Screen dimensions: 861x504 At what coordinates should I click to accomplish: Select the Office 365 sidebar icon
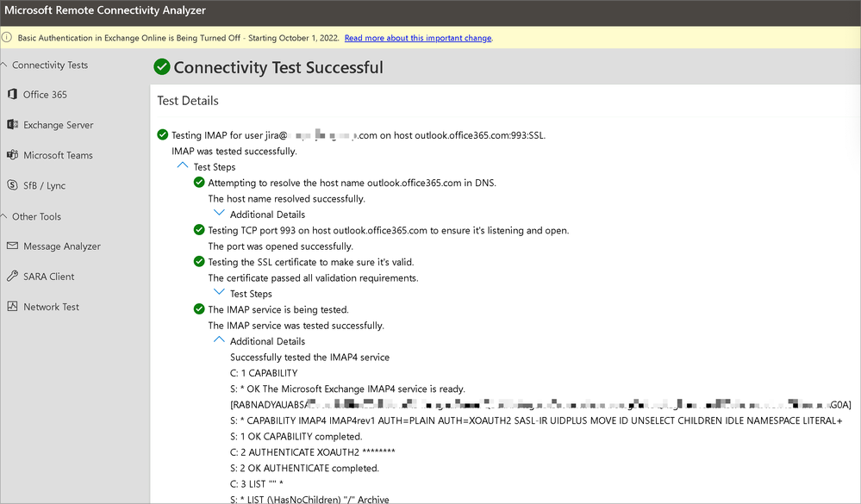(x=12, y=95)
